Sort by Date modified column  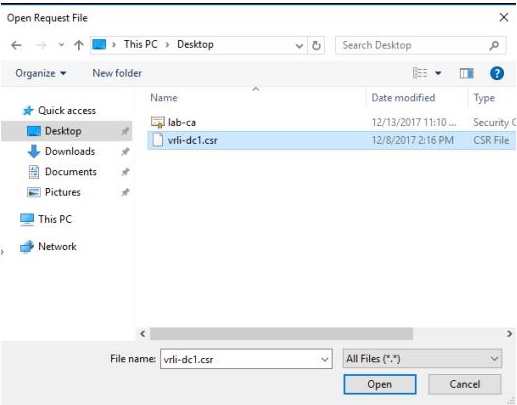point(403,98)
